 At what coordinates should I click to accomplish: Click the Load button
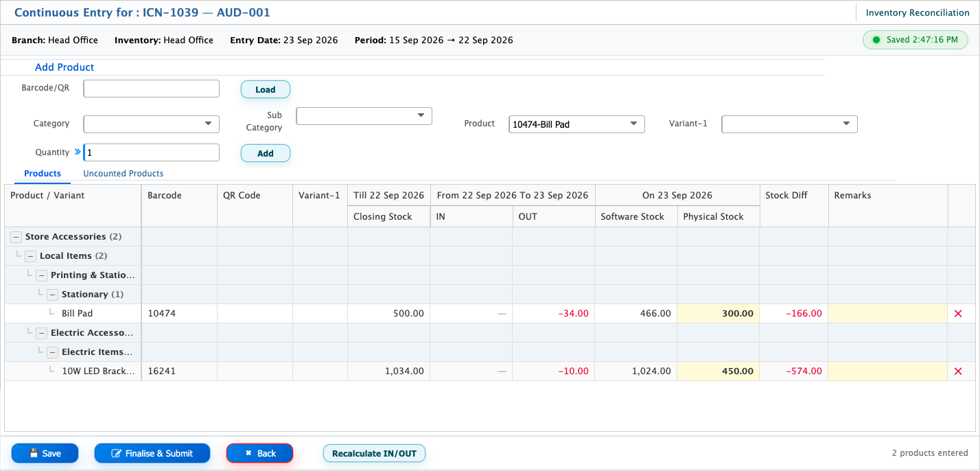pyautogui.click(x=266, y=90)
